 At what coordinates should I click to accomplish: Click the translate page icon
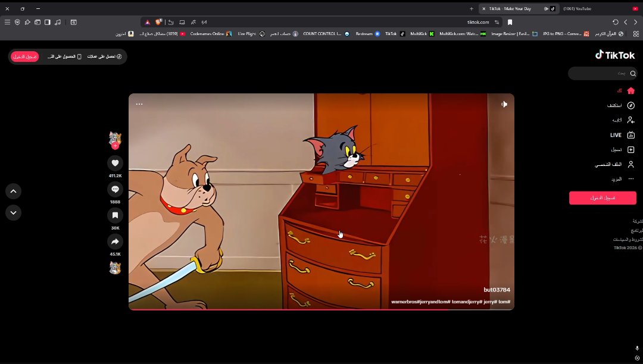193,22
